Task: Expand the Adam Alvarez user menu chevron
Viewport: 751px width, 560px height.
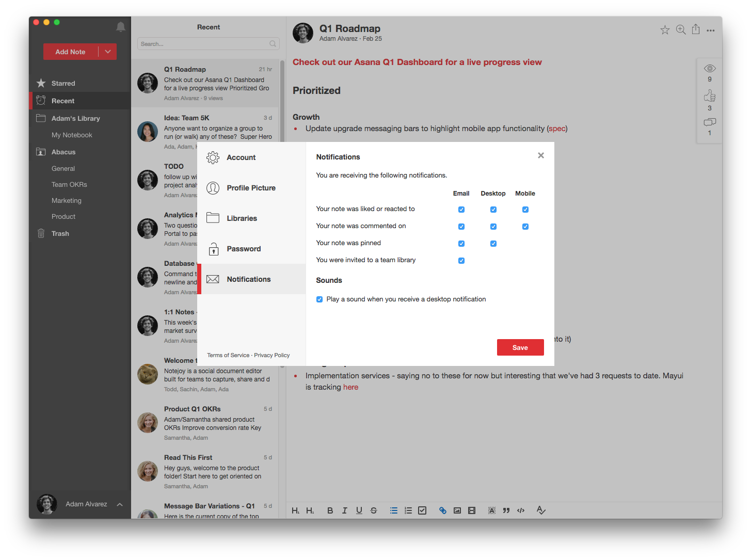Action: (x=120, y=504)
